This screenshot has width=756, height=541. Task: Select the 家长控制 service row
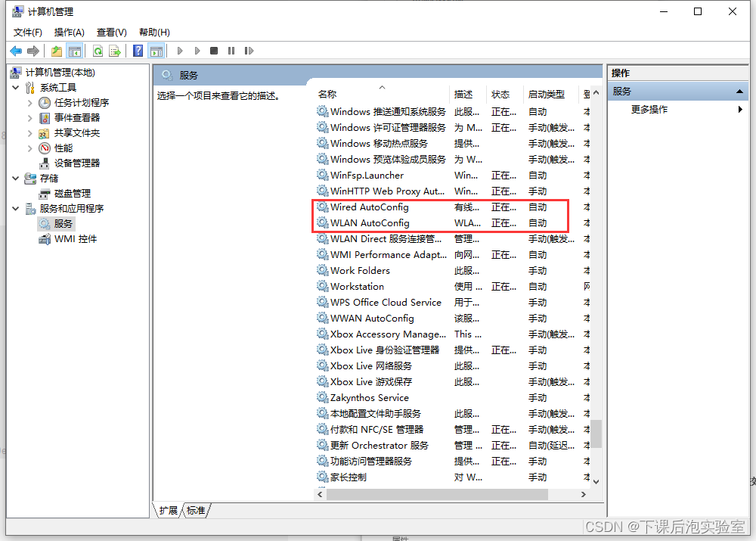click(453, 477)
